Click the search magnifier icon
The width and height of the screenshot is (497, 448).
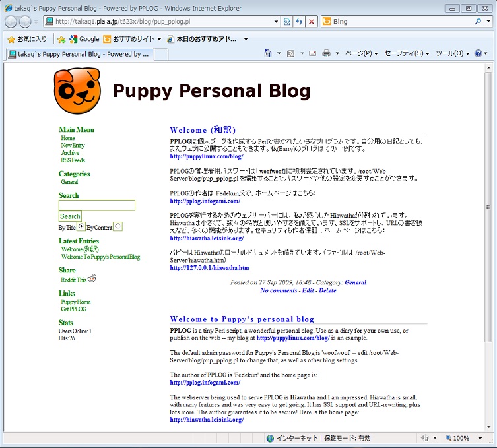pyautogui.click(x=478, y=22)
